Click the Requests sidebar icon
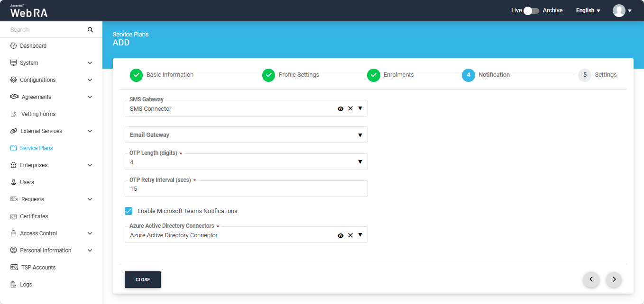Image resolution: width=644 pixels, height=304 pixels. [14, 199]
